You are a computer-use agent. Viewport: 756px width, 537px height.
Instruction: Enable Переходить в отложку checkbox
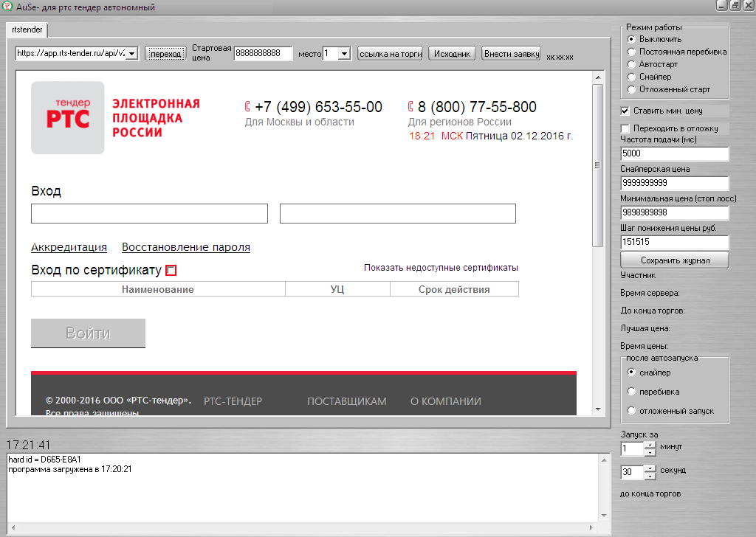tap(625, 128)
